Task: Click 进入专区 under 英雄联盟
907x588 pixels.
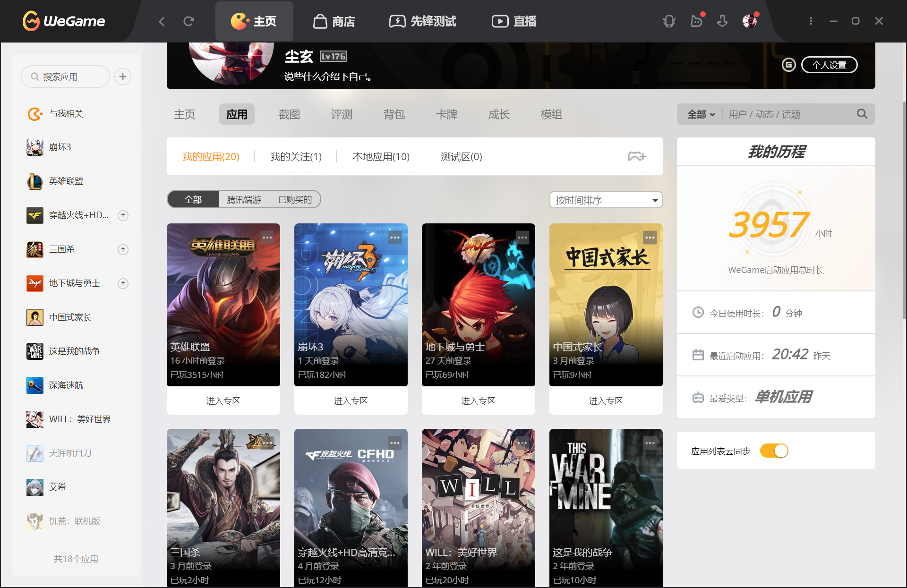Action: coord(223,401)
